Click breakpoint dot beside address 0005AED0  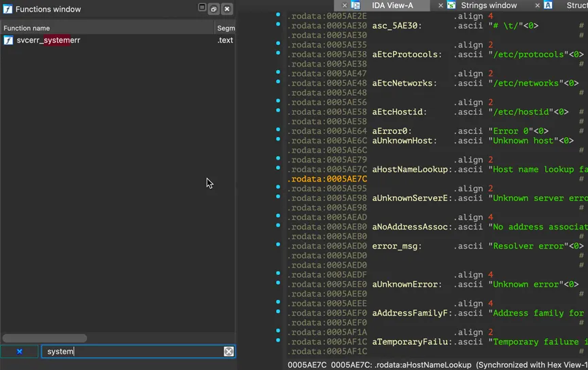tap(278, 244)
